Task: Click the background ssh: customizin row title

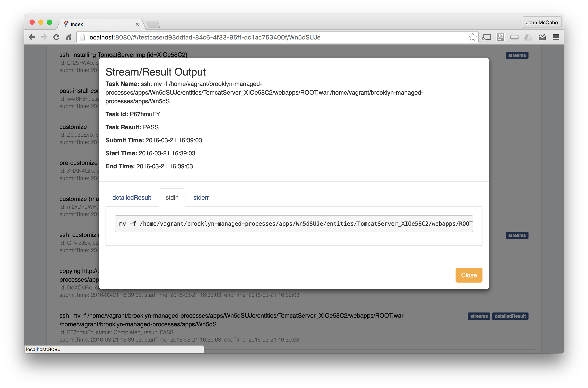Action: click(x=79, y=235)
